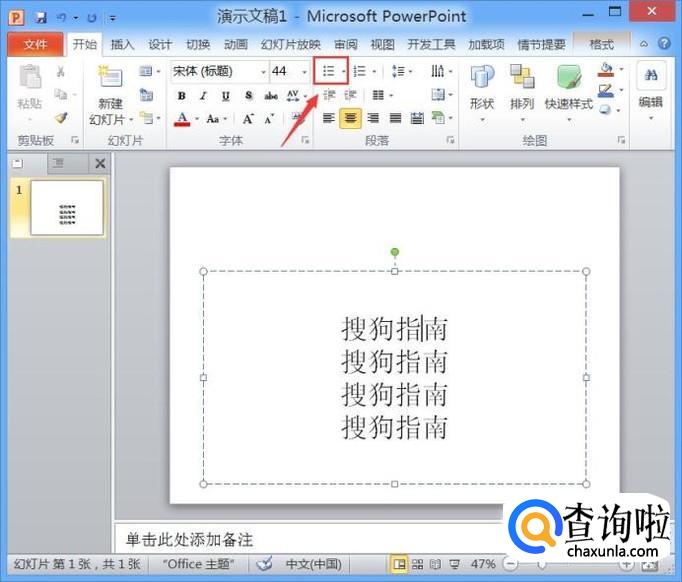Switch to the Format (格式) tab

602,44
